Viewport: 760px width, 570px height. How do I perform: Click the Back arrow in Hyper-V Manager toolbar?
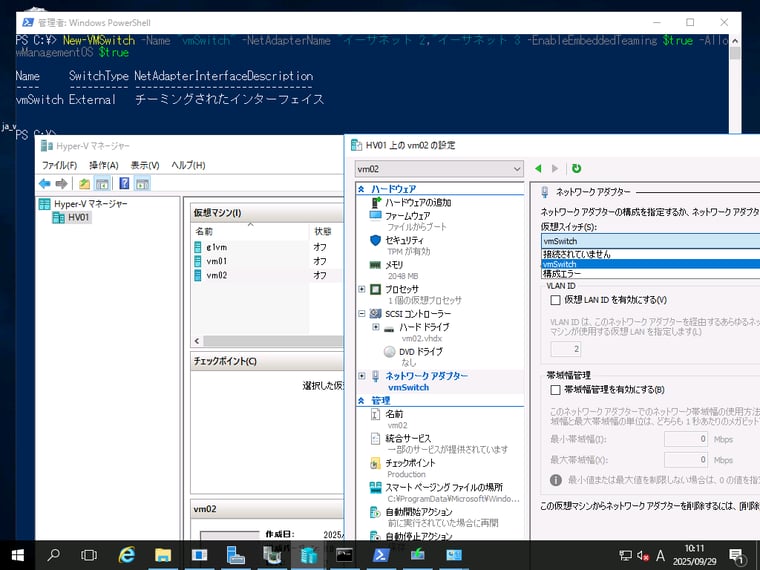45,184
